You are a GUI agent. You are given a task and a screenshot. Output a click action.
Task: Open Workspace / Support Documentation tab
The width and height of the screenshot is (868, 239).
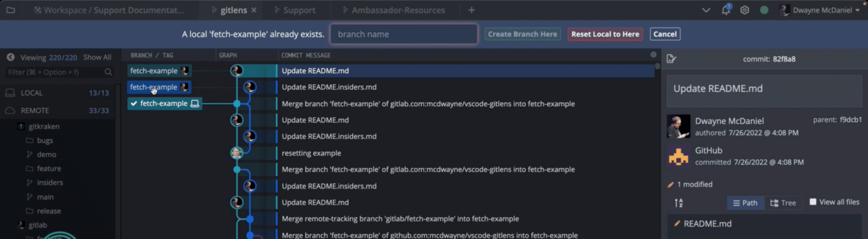[x=109, y=10]
